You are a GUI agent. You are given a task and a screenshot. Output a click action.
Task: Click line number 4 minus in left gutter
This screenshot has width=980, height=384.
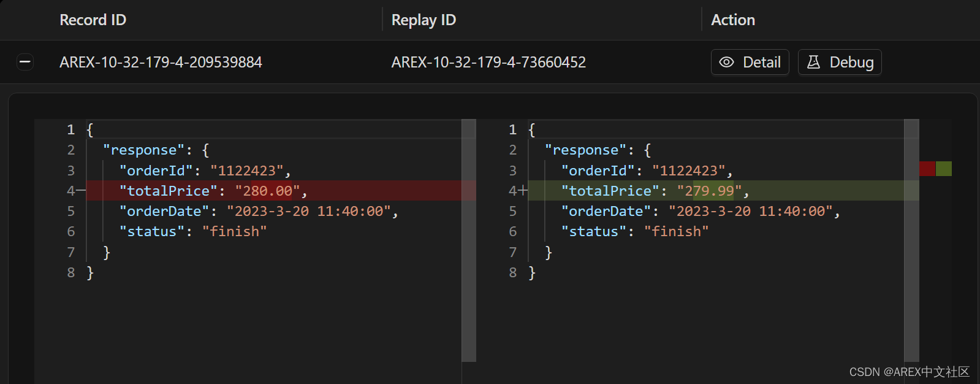76,191
